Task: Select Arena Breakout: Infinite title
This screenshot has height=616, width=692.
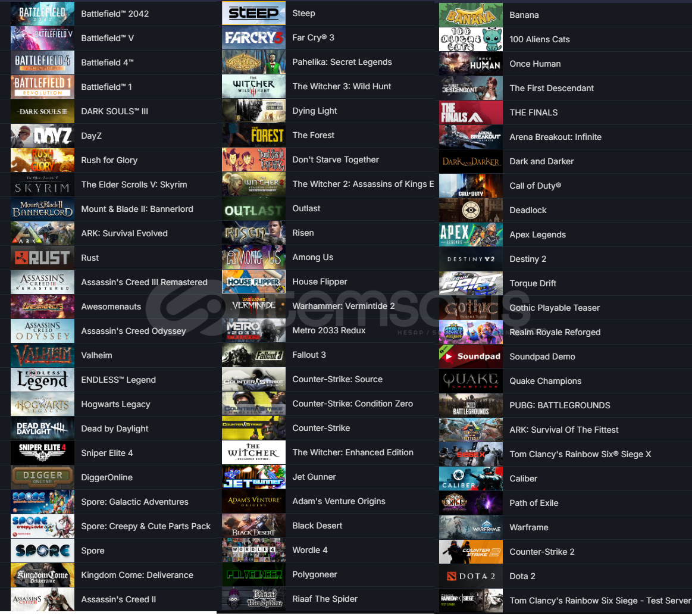Action: point(556,137)
